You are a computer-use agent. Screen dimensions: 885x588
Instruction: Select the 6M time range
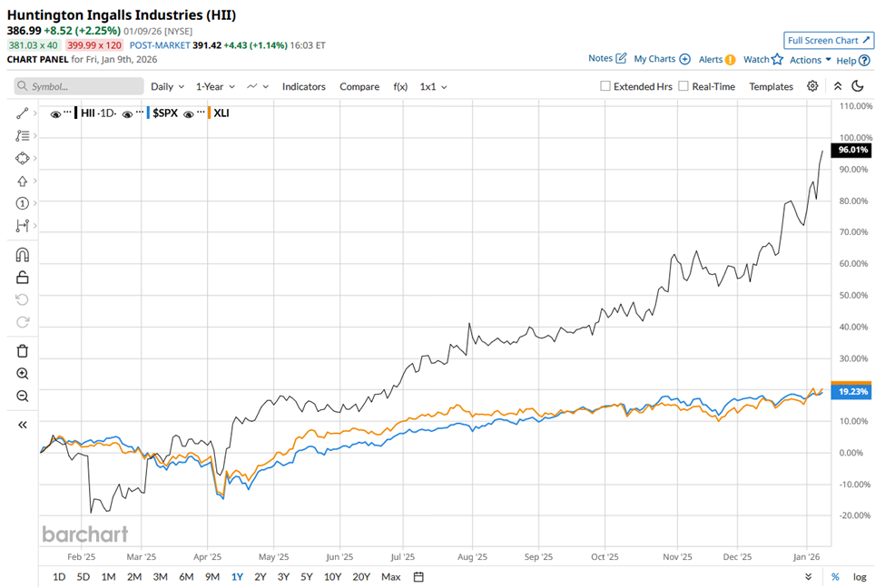click(186, 577)
